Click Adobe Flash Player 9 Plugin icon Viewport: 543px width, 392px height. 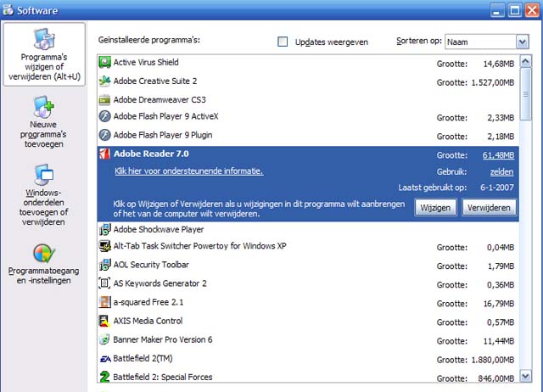pyautogui.click(x=104, y=135)
